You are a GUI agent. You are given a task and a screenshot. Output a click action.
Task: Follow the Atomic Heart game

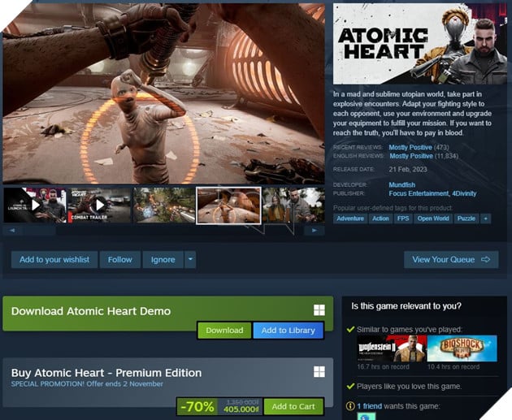point(120,260)
